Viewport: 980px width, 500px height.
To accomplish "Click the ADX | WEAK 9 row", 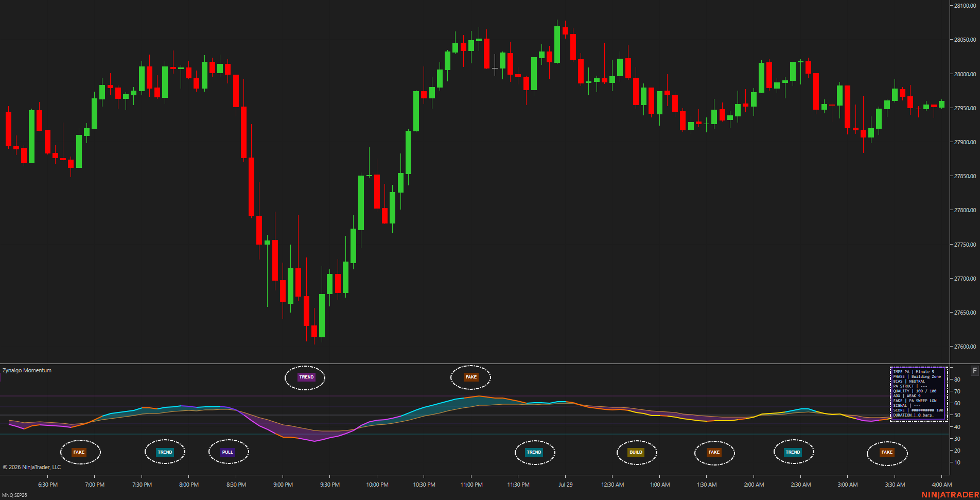I will pos(907,396).
